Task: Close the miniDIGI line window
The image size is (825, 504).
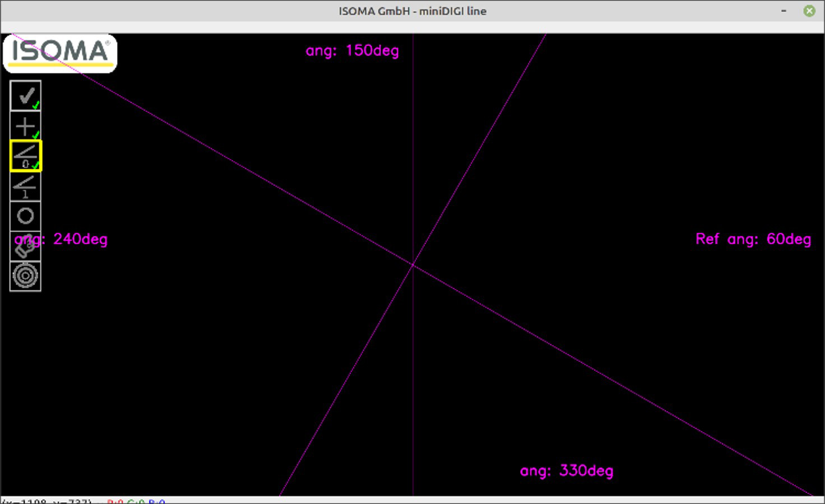Action: 809,11
